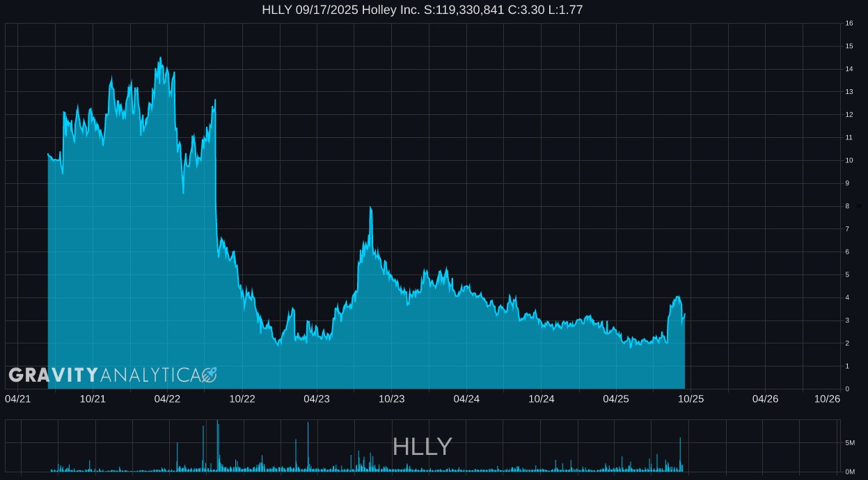
Task: Click the price spike peak near 8
Action: 370,208
